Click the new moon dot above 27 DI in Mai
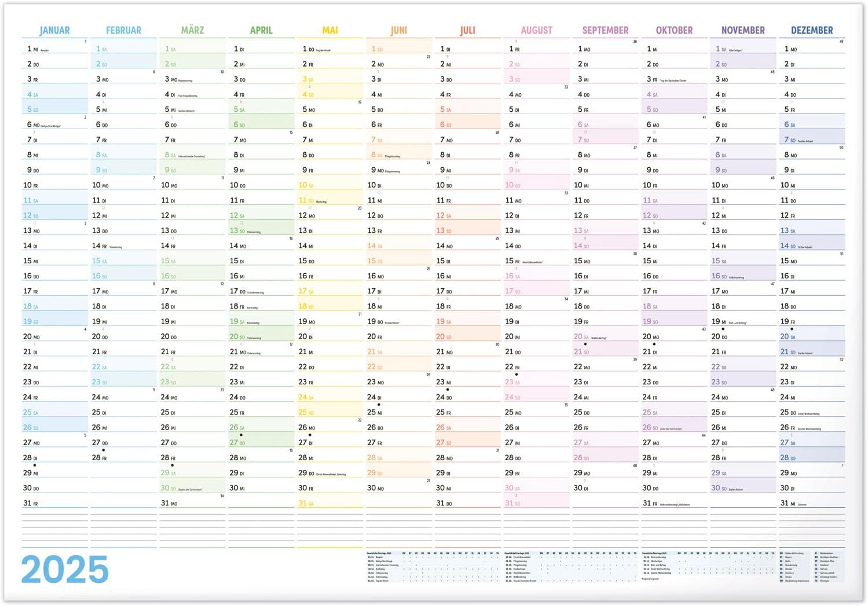This screenshot has width=868, height=606. click(x=310, y=435)
